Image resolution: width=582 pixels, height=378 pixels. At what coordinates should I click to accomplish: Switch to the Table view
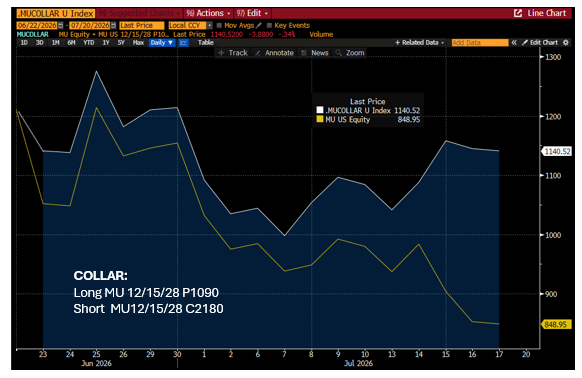206,42
